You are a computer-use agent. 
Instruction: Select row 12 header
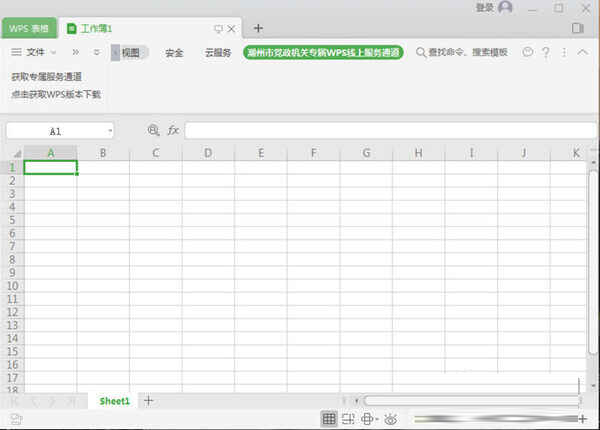[x=12, y=312]
